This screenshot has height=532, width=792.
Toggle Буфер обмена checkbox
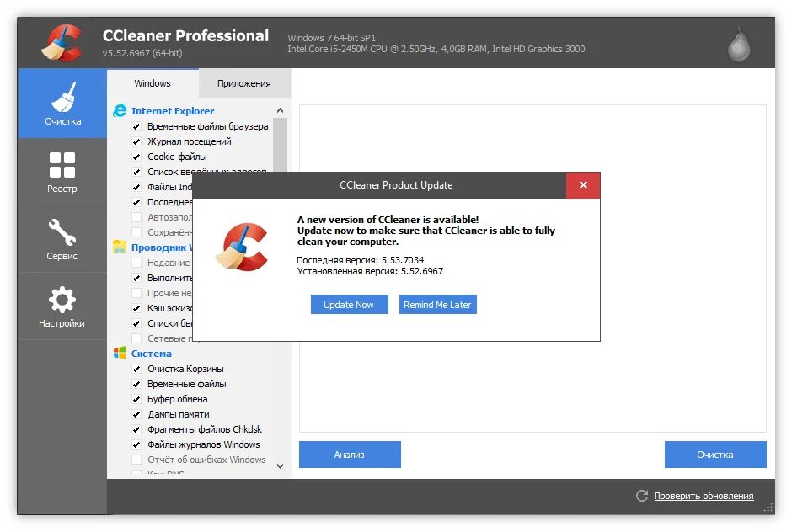(x=136, y=399)
